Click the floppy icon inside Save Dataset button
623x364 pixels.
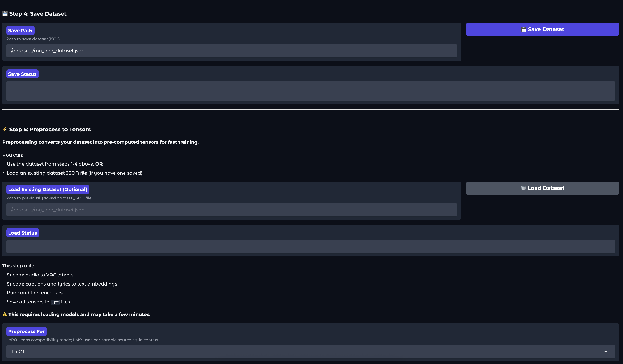[523, 29]
